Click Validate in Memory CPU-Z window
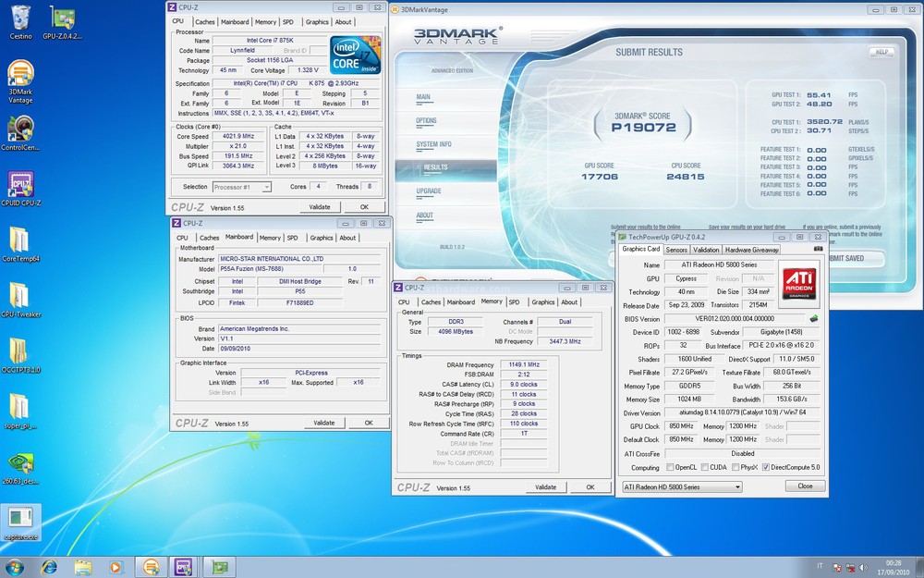Screen dimensions: 924x578 pos(546,487)
